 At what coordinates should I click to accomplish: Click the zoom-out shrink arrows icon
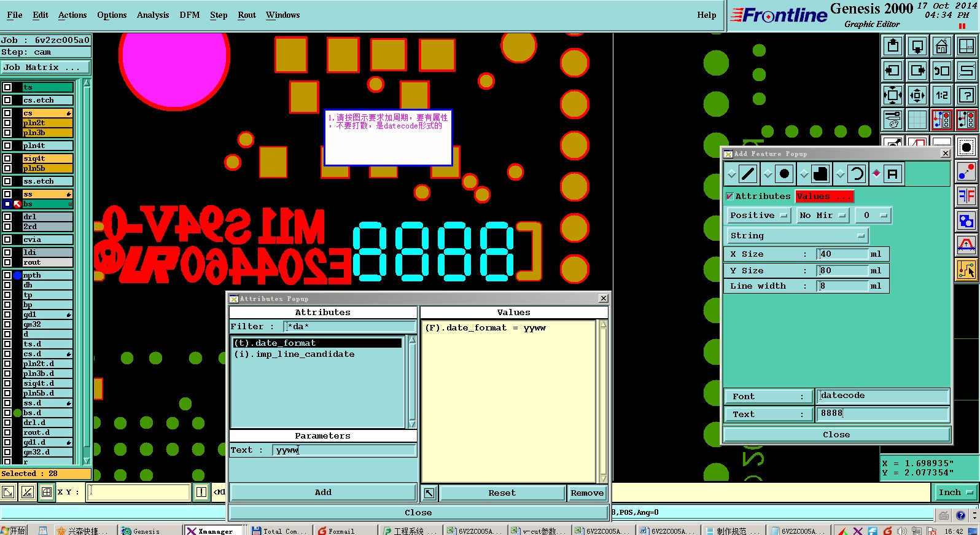(917, 95)
